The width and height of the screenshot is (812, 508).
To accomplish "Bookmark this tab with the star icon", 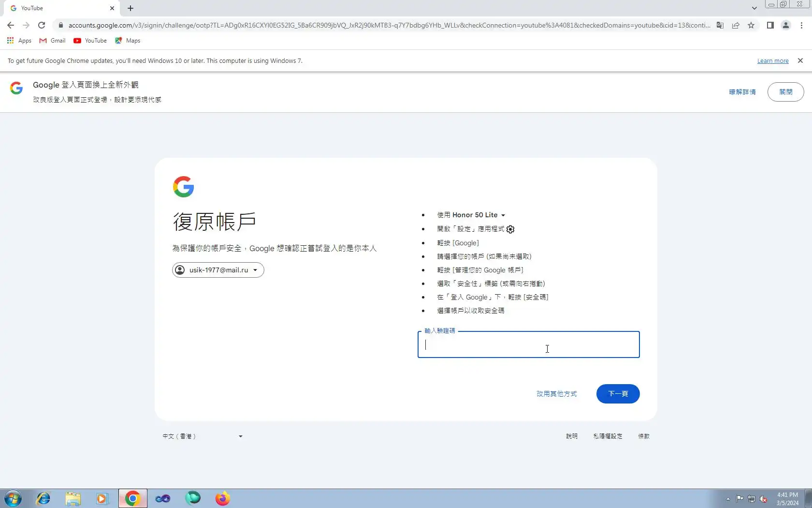I will pyautogui.click(x=751, y=25).
